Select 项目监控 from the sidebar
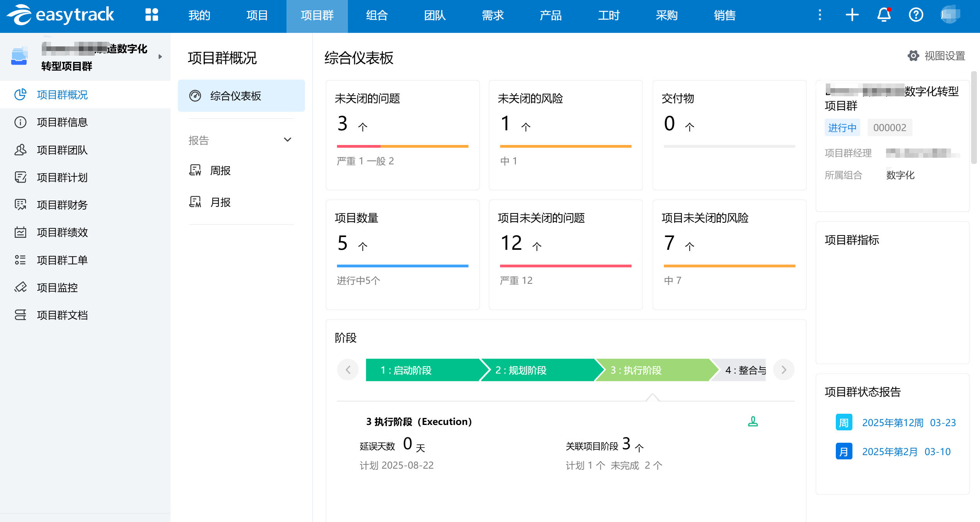This screenshot has height=522, width=980. (x=57, y=288)
